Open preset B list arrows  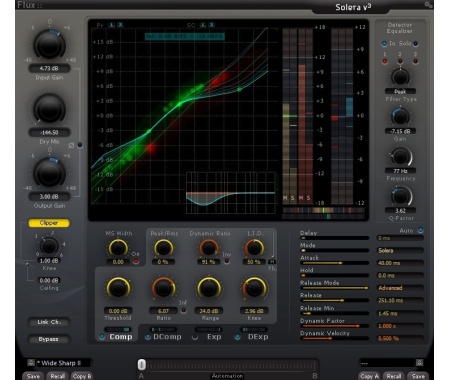[x=420, y=363]
